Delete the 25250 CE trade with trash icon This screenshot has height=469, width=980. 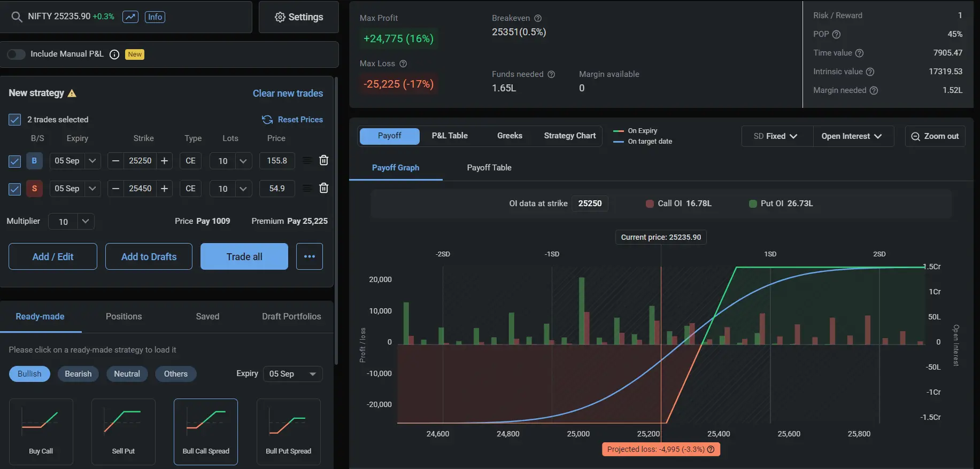pos(323,160)
